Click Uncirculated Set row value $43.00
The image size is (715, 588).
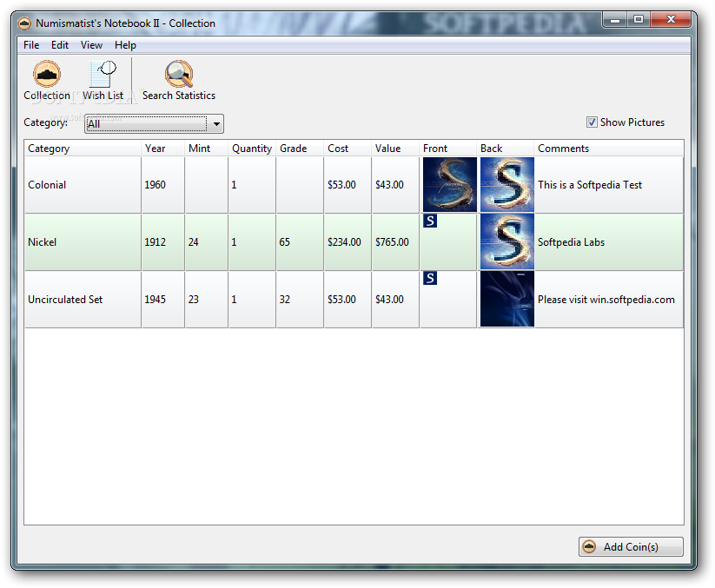395,300
